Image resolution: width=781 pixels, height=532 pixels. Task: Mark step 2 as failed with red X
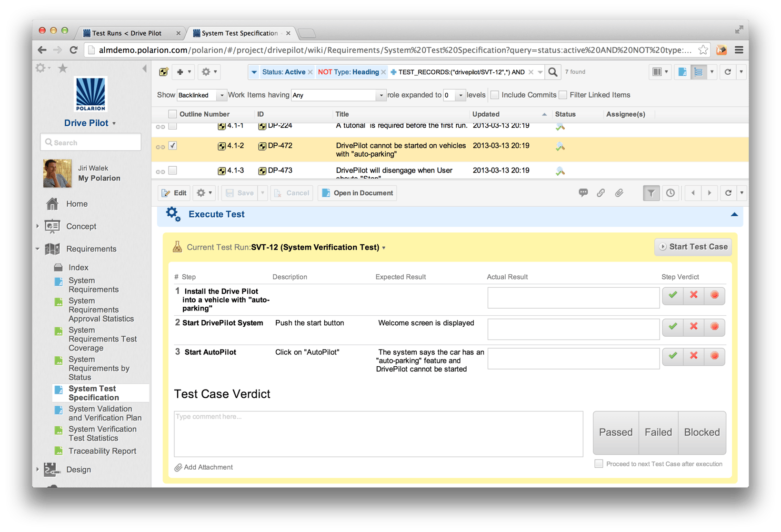coord(693,327)
